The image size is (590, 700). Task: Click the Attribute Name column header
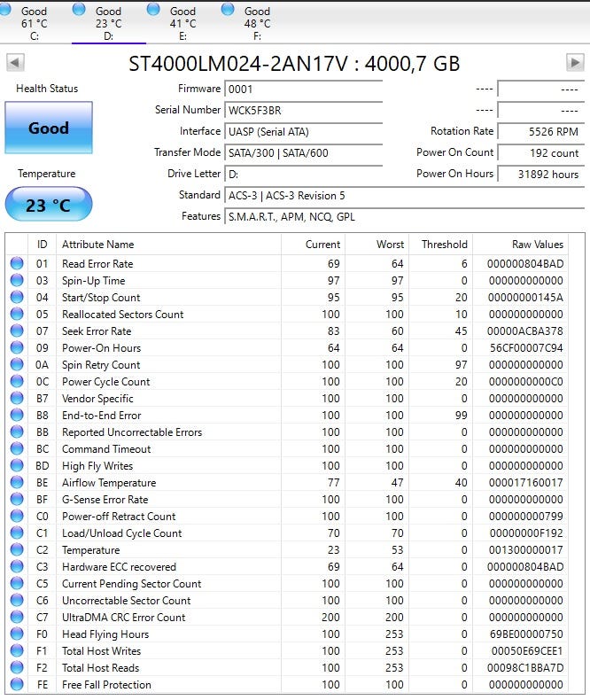(x=168, y=245)
